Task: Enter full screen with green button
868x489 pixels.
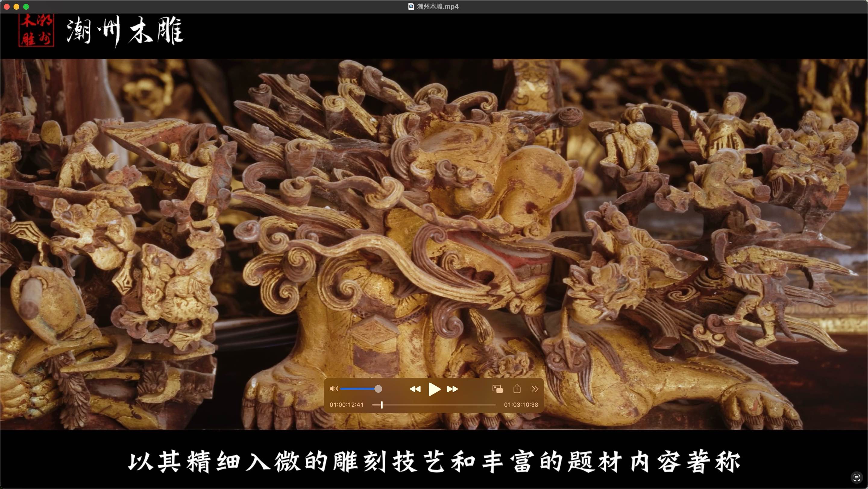Action: [x=26, y=7]
